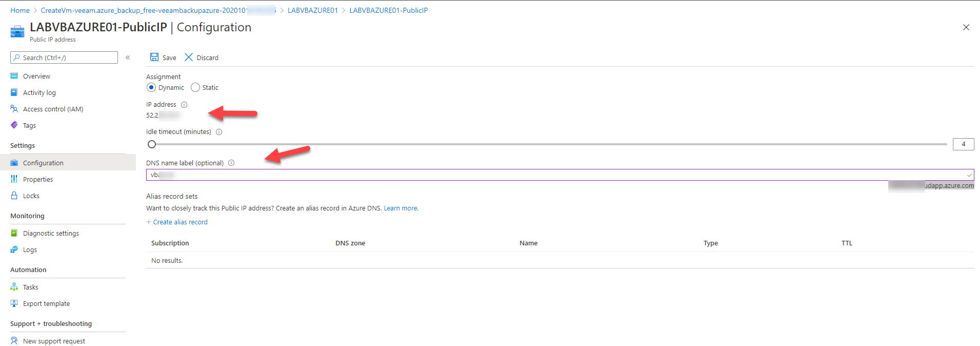Open the Properties menu item
This screenshot has height=346, width=980.
point(38,180)
